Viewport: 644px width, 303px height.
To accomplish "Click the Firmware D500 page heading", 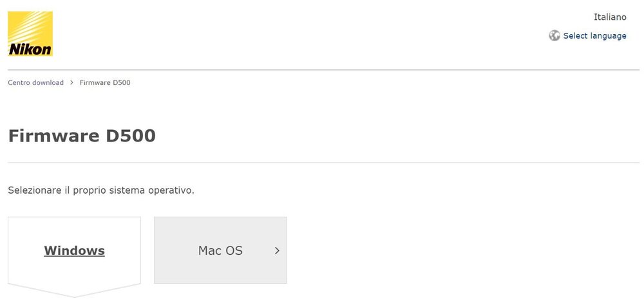I will 82,136.
